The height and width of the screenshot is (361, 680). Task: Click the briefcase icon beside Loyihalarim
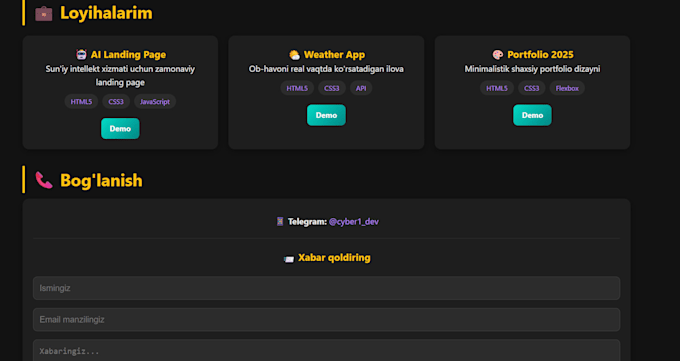click(44, 13)
